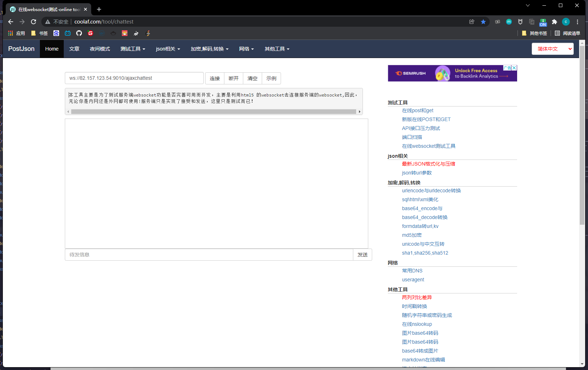The width and height of the screenshot is (588, 370).
Task: Click the 连接 connect button
Action: (x=214, y=78)
